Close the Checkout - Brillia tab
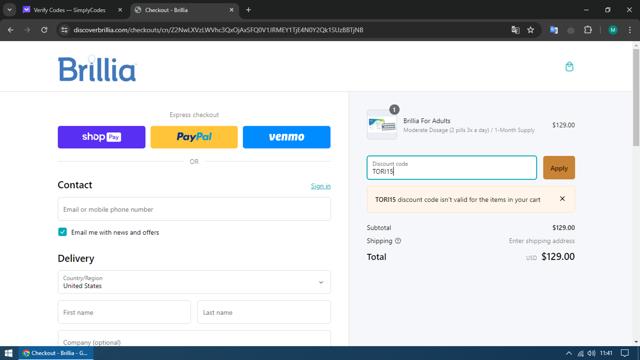Screen dimensions: 640x360 (x=231, y=10)
